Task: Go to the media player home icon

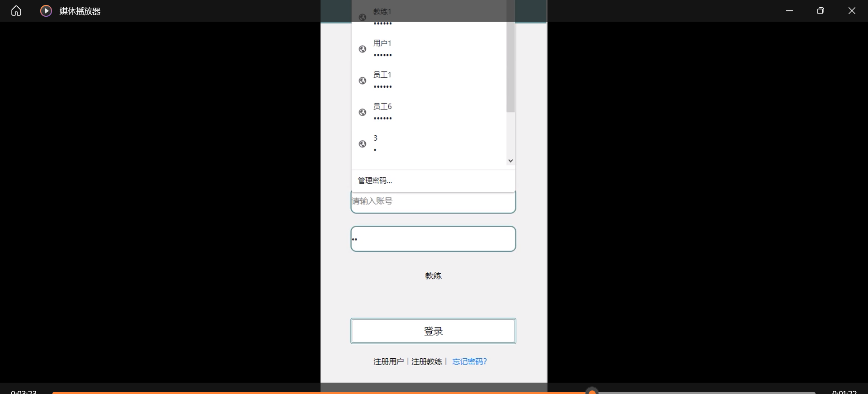Action: click(x=16, y=11)
